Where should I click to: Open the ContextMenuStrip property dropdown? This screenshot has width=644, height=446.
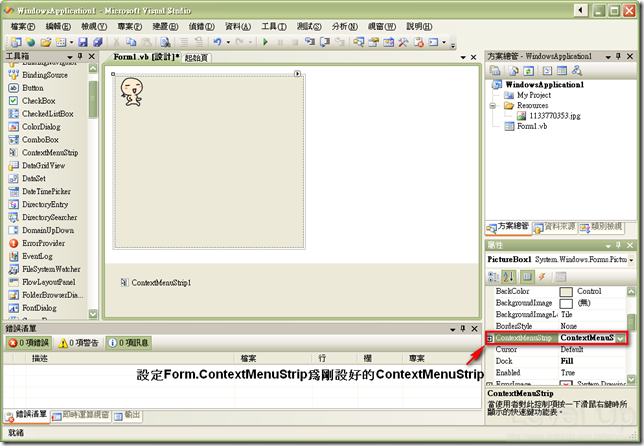[x=621, y=338]
